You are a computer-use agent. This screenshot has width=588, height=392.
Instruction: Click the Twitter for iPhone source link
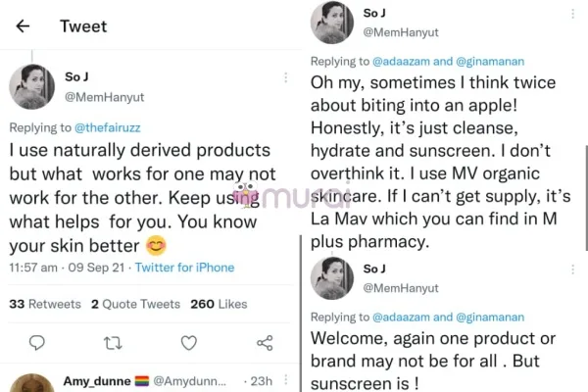pyautogui.click(x=184, y=268)
